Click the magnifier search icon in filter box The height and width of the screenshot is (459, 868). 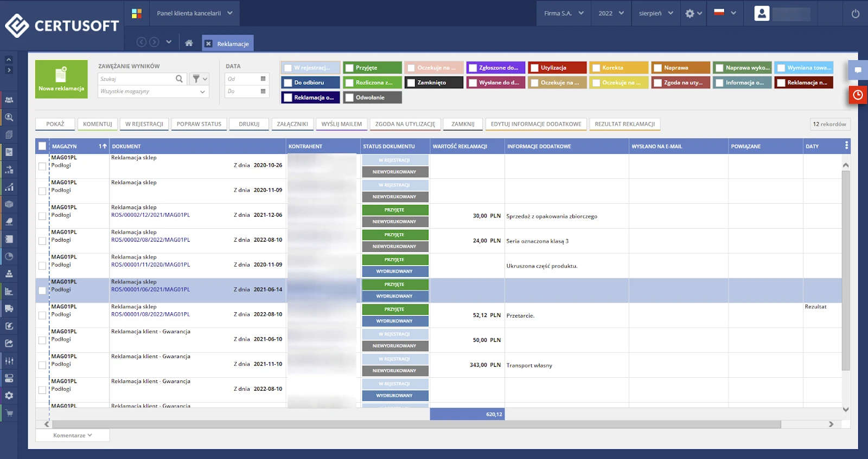[180, 79]
